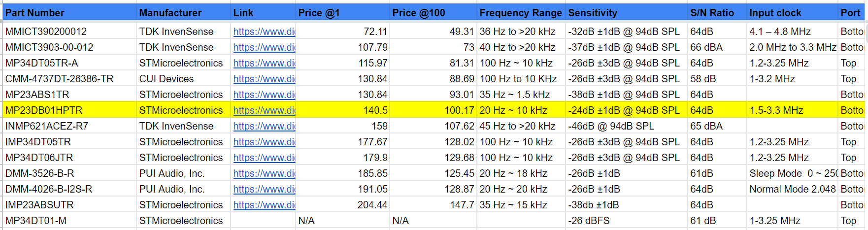Select S/N ratio cell 58 dB
This screenshot has width=868, height=230.
[717, 79]
